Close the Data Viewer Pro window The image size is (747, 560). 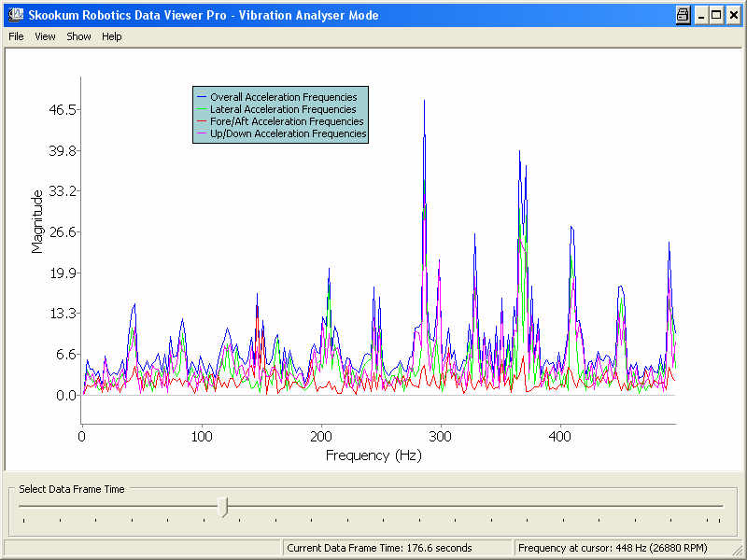[734, 15]
